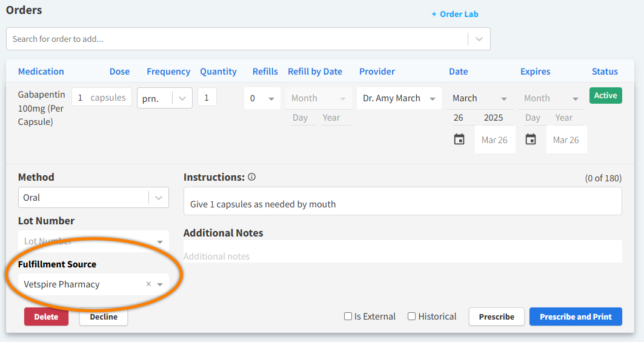Click the red Delete button
Screen dimensions: 644x342
pyautogui.click(x=46, y=317)
